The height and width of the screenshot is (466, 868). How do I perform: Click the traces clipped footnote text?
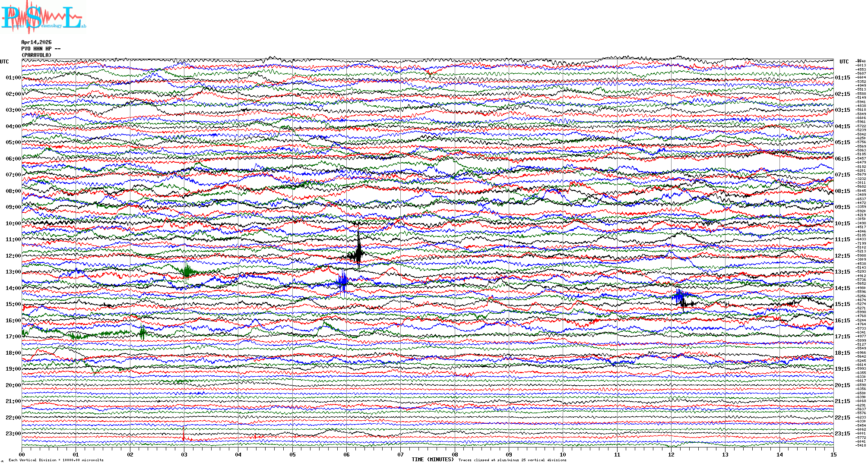coord(512,460)
